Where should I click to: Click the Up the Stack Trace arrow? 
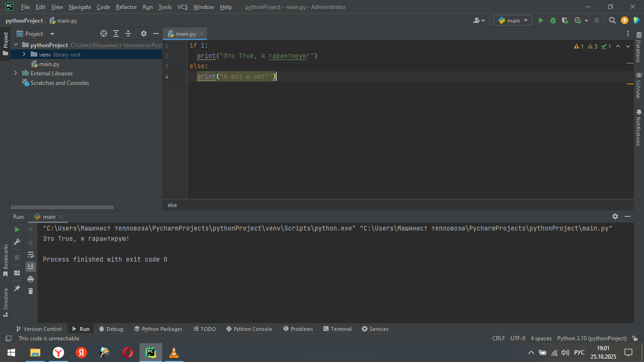(x=31, y=230)
